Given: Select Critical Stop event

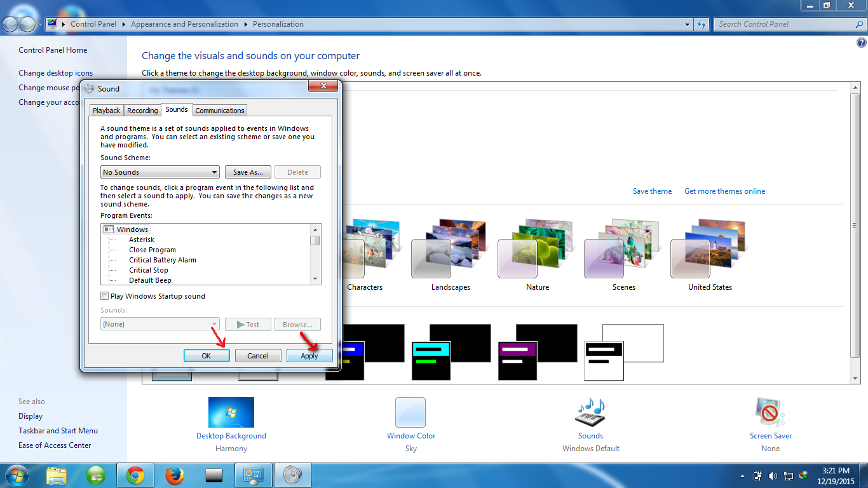Looking at the screenshot, I should click(149, 270).
